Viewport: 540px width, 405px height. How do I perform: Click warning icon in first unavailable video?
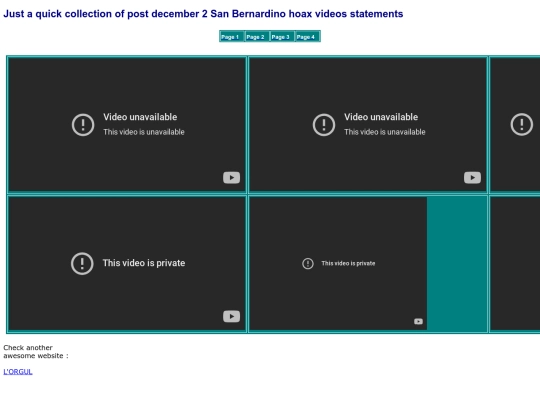83,125
